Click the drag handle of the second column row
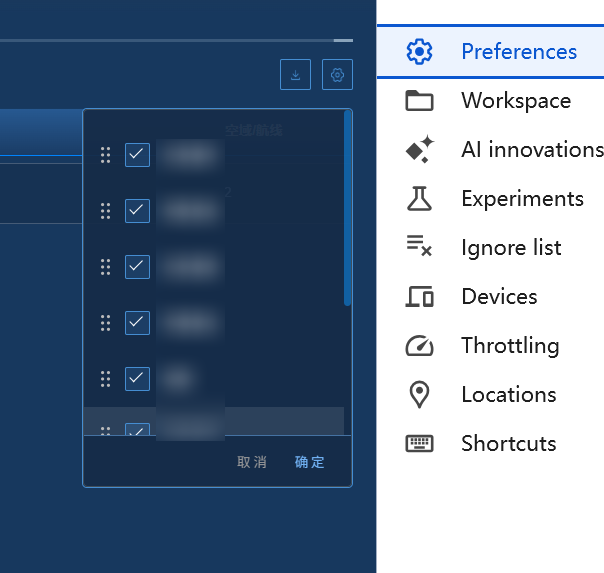Screen dimensions: 604x573 click(105, 211)
